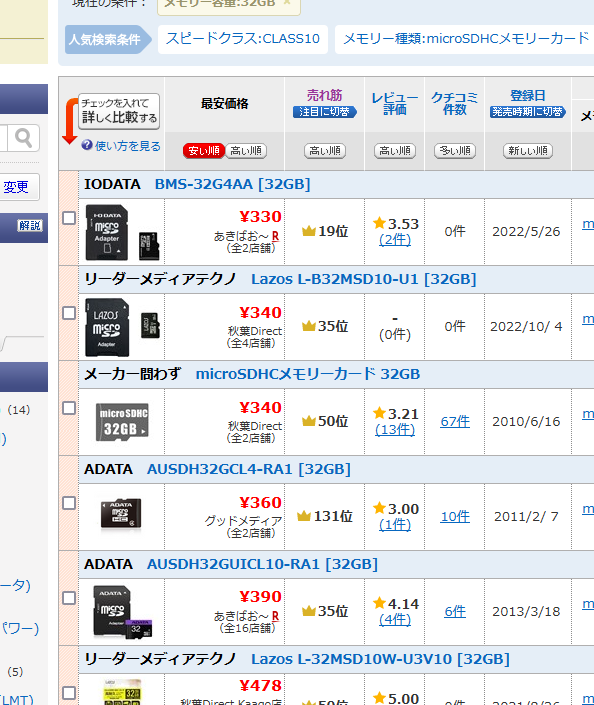Open microSDHCメモリーカード 32GB product page

pos(308,374)
